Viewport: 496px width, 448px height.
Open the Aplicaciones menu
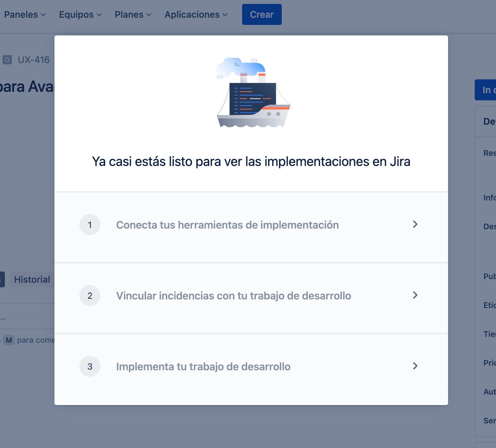[x=196, y=14]
